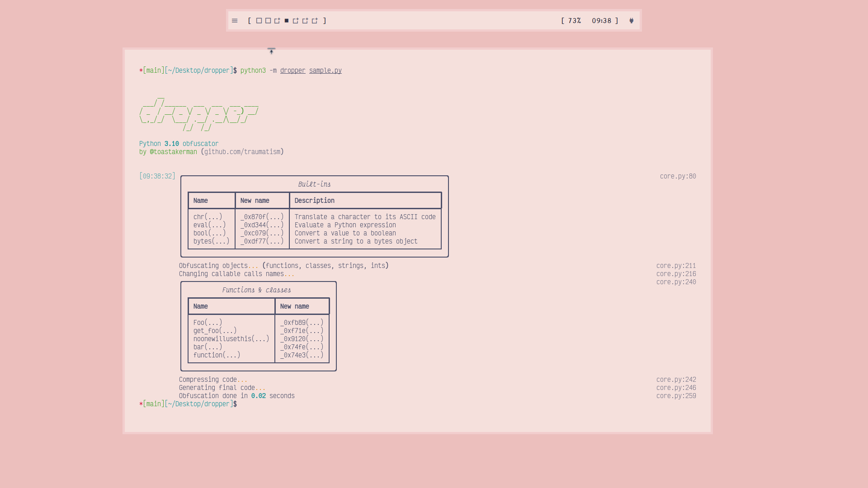The width and height of the screenshot is (868, 488).
Task: Click the small arrow marker above the terminal
Action: pos(271,51)
